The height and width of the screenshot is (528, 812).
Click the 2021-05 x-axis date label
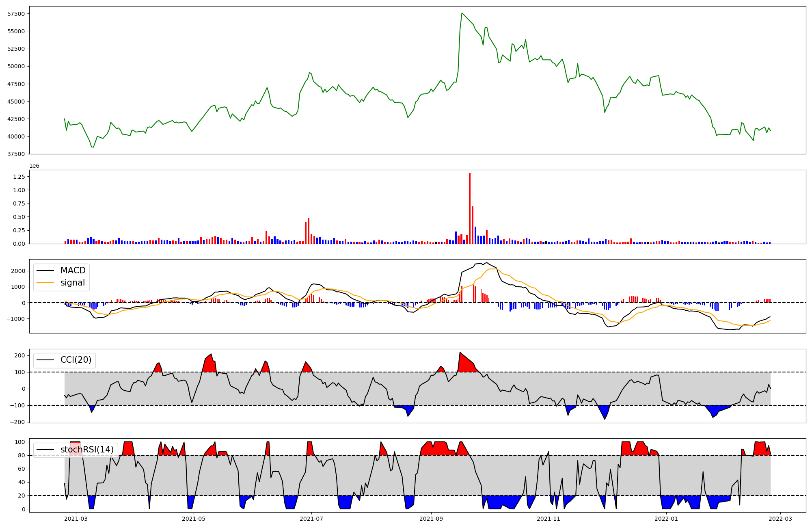194,518
